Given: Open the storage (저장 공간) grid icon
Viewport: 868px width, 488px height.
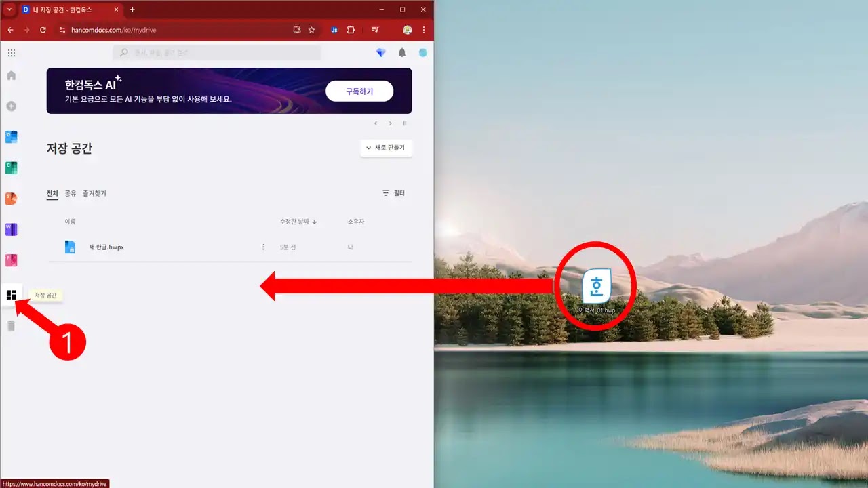Looking at the screenshot, I should click(x=11, y=295).
